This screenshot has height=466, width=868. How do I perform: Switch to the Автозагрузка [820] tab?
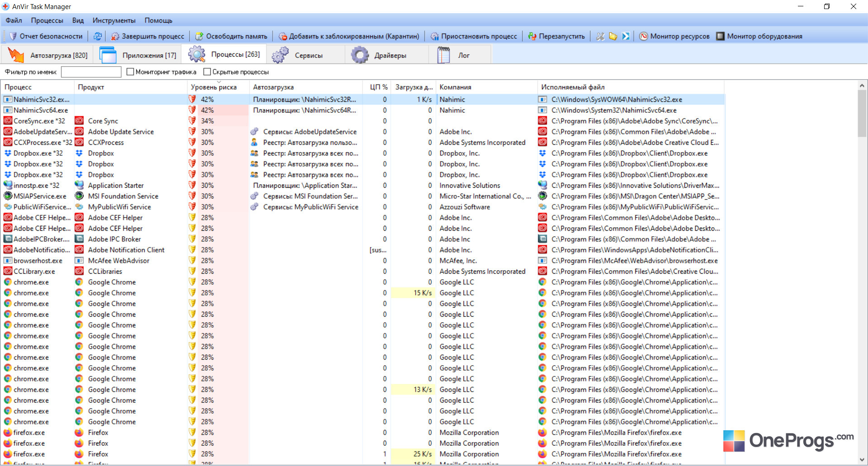[48, 55]
